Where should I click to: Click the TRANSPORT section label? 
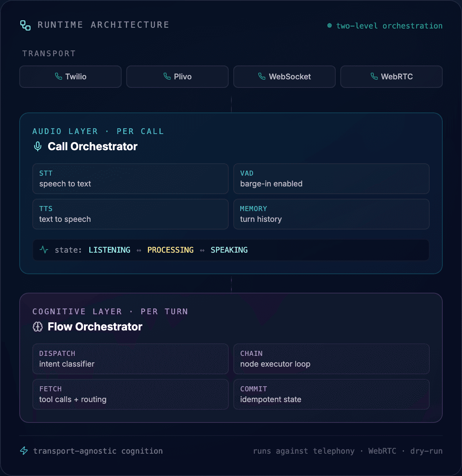pos(49,54)
